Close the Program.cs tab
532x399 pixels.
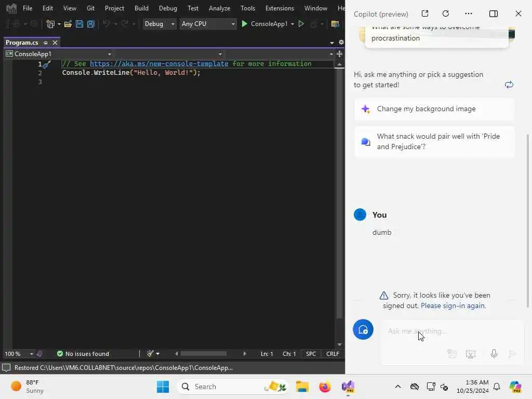(x=55, y=43)
